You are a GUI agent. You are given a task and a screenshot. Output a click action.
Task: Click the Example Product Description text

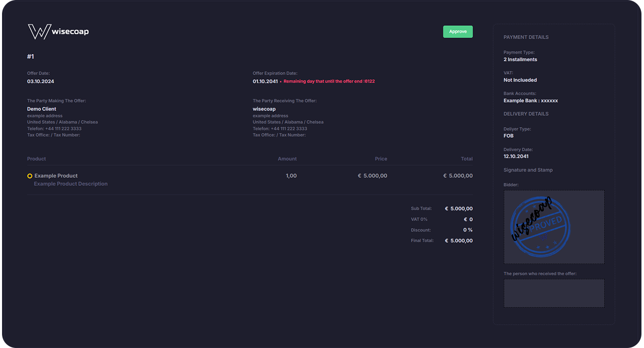(71, 184)
